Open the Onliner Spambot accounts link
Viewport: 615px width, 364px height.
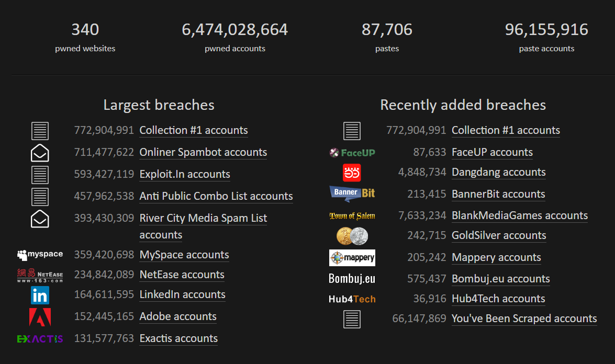[x=203, y=152]
